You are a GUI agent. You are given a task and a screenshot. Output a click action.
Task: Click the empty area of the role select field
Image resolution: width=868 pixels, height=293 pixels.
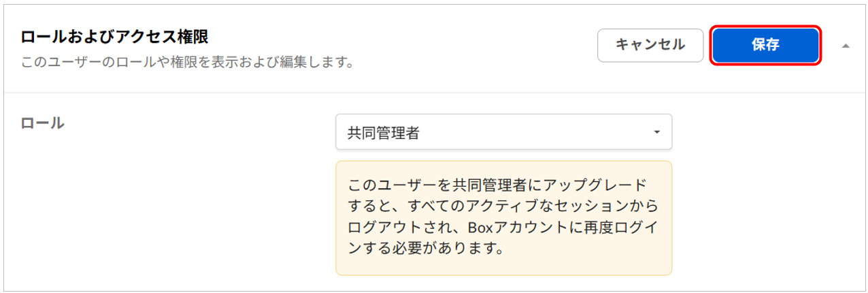[x=544, y=132]
